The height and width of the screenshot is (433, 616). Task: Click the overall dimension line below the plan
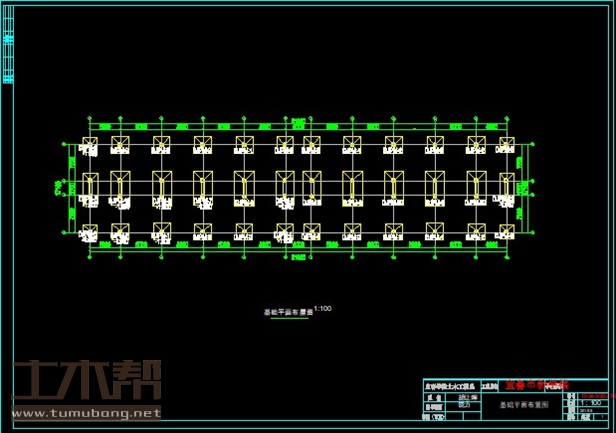(x=298, y=258)
